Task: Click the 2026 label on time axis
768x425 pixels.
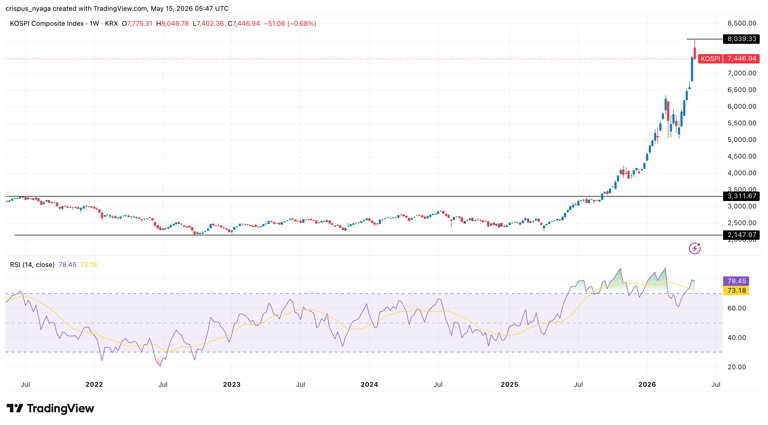Action: pyautogui.click(x=646, y=384)
